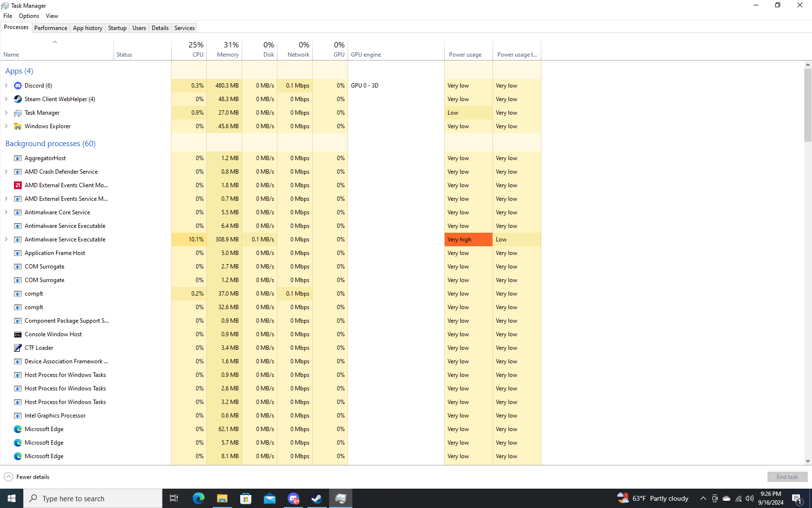Screen dimensions: 812x508
Task: Click the vertical scrollbar thumb
Action: tap(808, 105)
